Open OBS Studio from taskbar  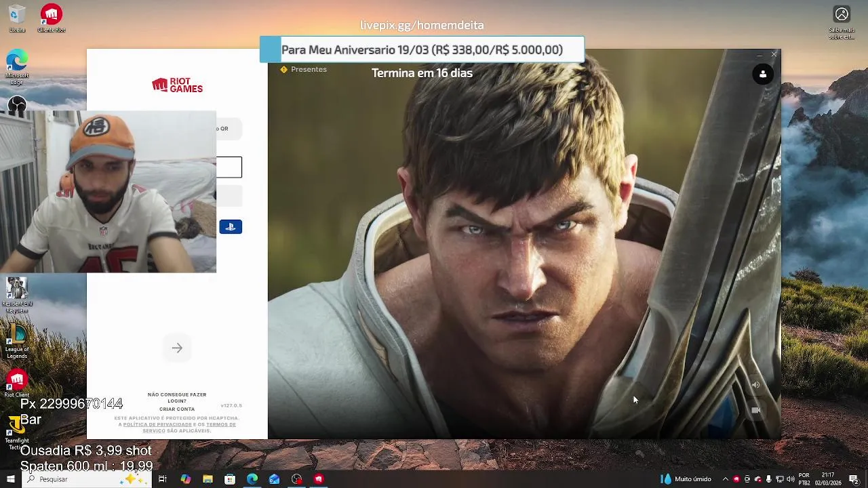296,479
